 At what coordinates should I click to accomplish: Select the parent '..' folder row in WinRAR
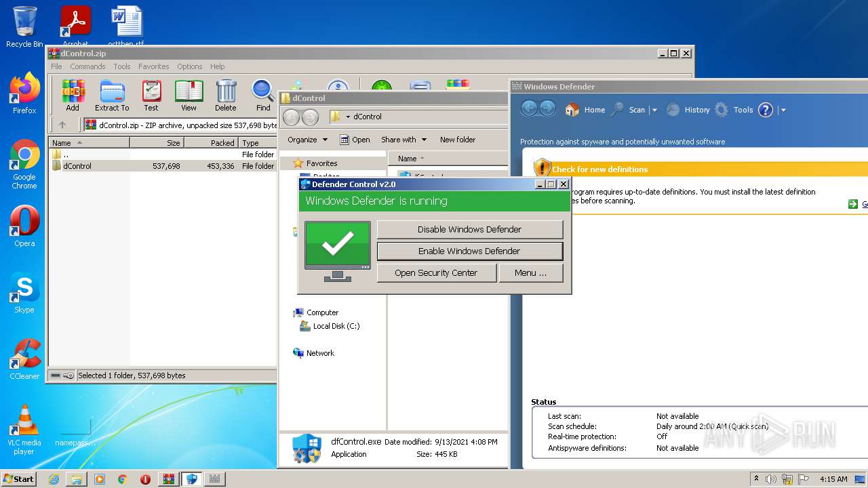point(163,155)
